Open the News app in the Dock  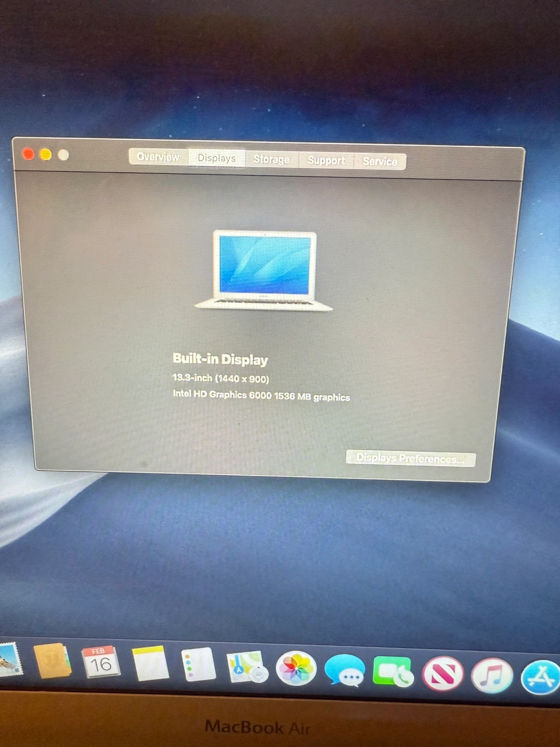point(442,674)
